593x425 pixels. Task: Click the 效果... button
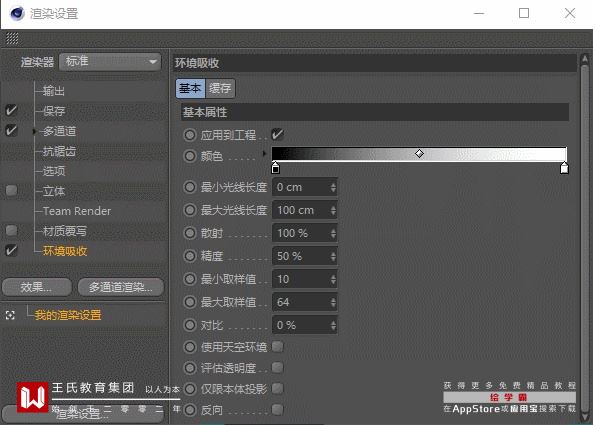(x=37, y=287)
